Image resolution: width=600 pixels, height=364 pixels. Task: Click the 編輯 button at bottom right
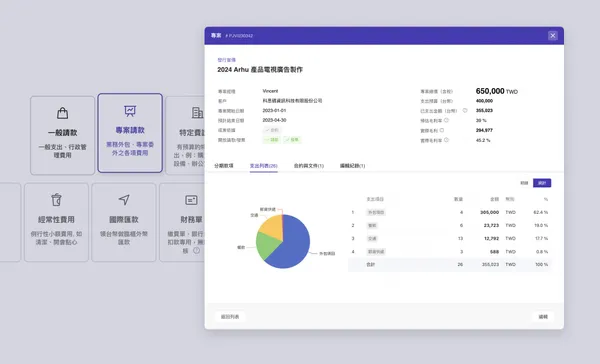tap(543, 317)
